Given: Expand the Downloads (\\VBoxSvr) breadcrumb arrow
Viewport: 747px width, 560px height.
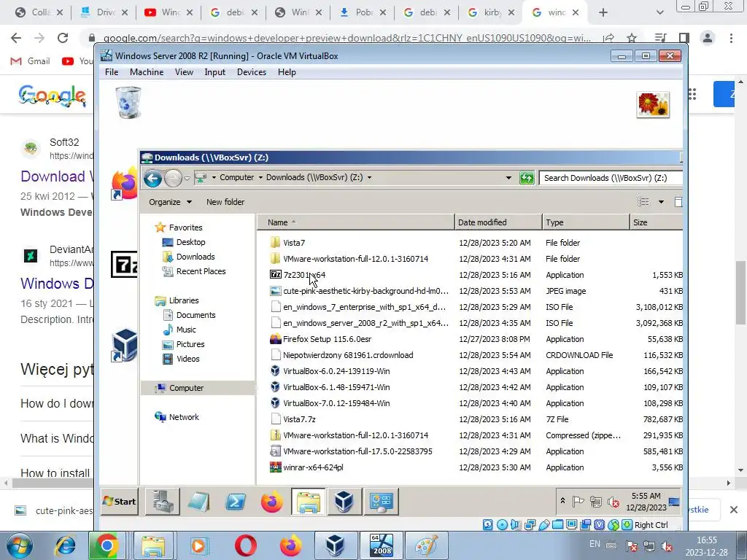Looking at the screenshot, I should pyautogui.click(x=369, y=178).
